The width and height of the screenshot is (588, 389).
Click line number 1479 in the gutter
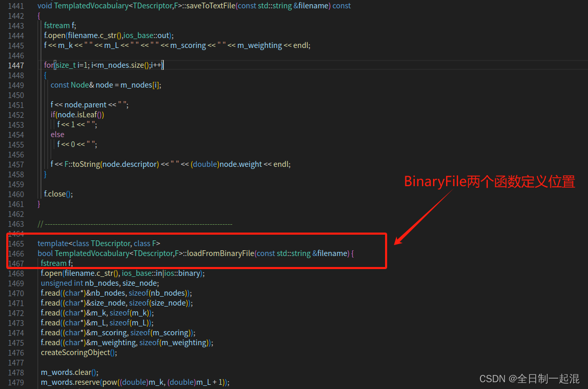point(16,382)
